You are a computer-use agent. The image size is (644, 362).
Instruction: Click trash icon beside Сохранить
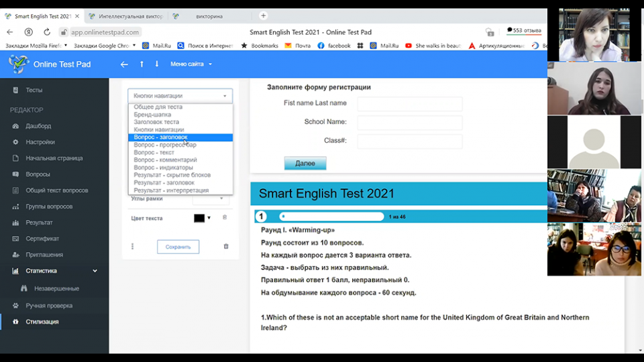(x=226, y=246)
